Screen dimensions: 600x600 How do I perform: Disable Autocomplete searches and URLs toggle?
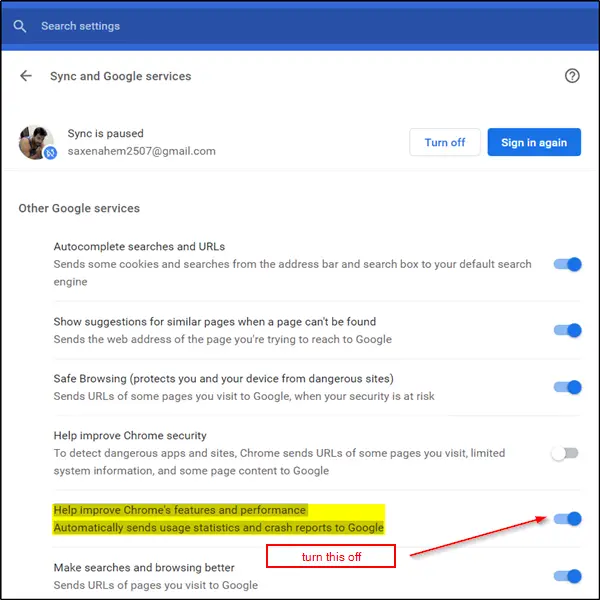coord(567,264)
